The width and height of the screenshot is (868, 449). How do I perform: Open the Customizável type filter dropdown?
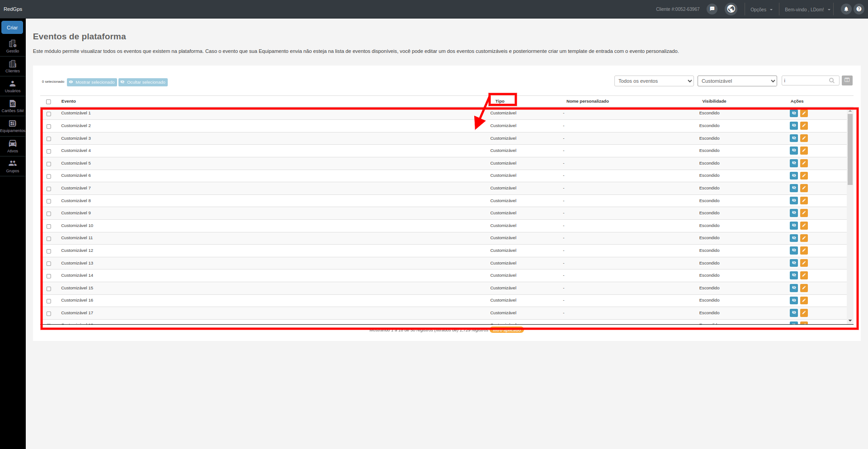(x=737, y=81)
